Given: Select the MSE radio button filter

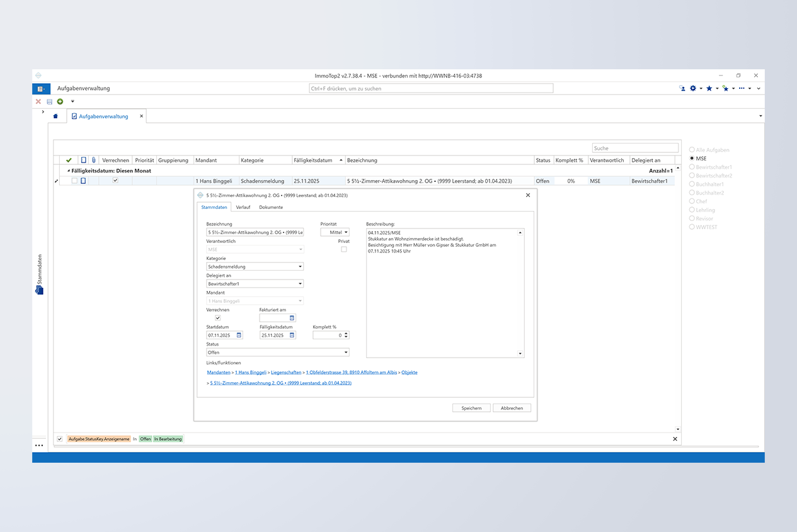Looking at the screenshot, I should (692, 159).
